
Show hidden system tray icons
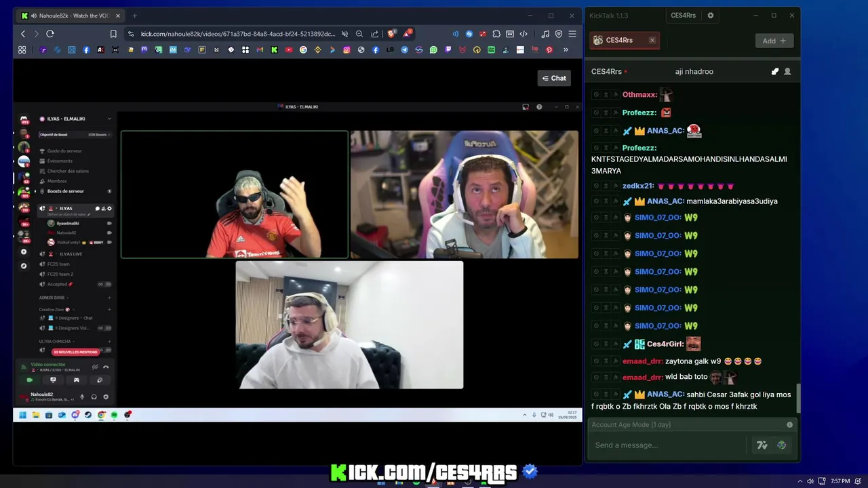pos(800,481)
